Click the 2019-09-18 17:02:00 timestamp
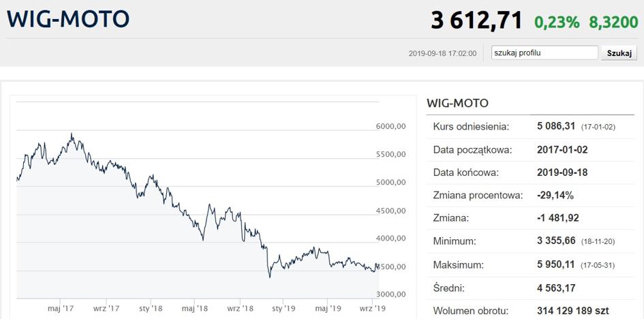 (x=443, y=53)
